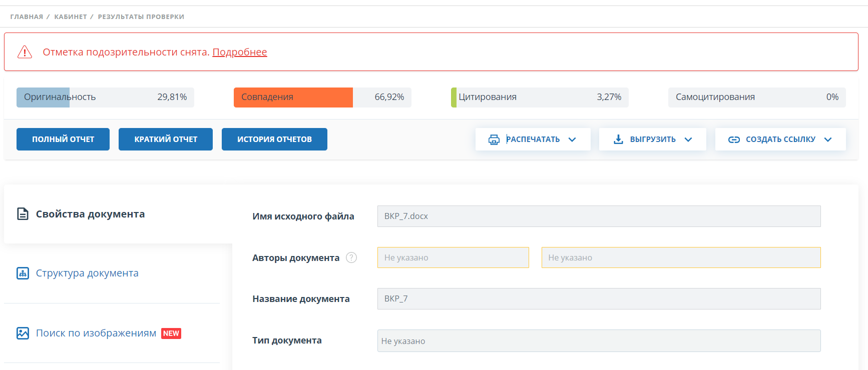Expand the Выгрузить dropdown arrow
Viewport: 868px width, 370px height.
688,139
